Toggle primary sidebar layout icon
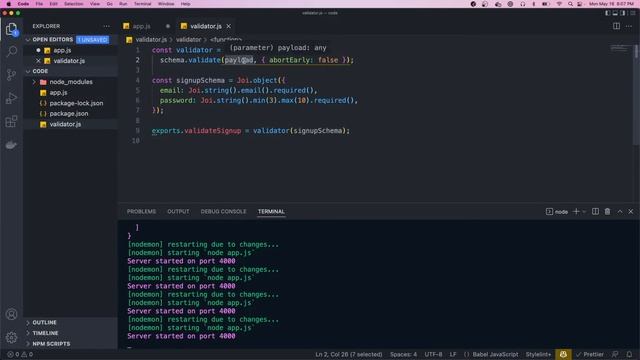 [x=608, y=13]
